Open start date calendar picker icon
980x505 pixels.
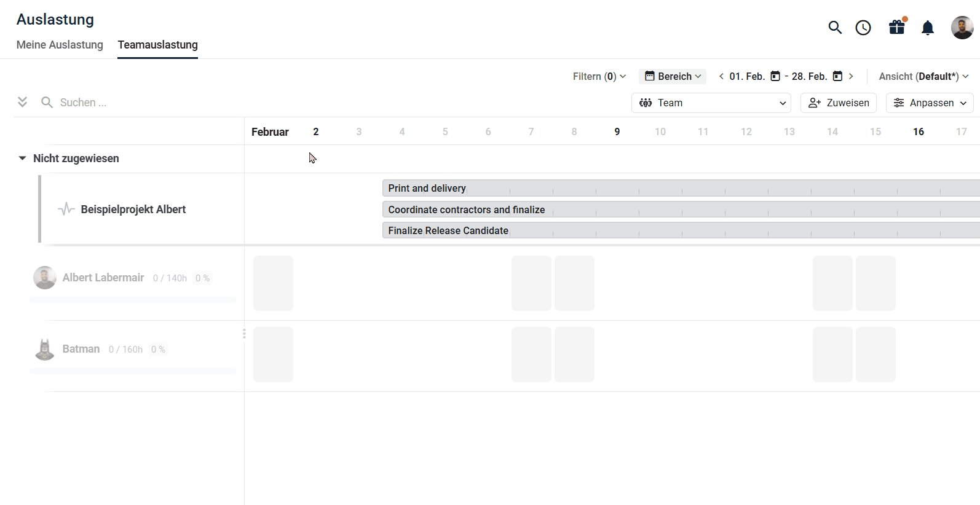[775, 76]
